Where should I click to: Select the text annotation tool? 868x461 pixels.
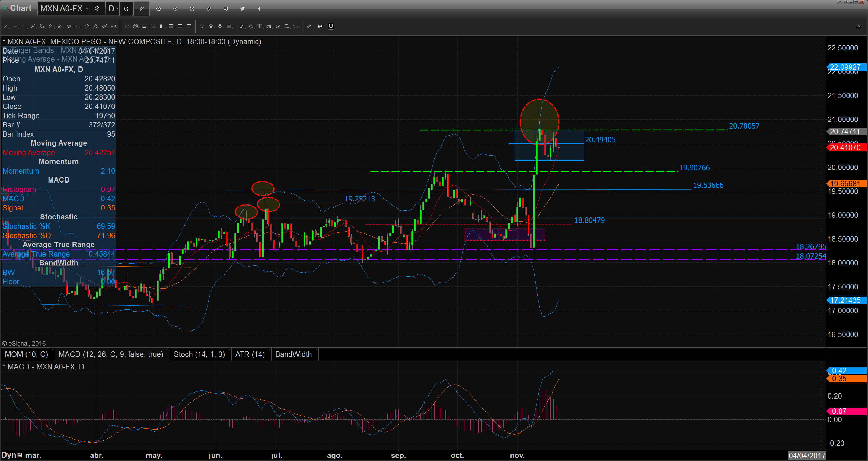point(202,26)
